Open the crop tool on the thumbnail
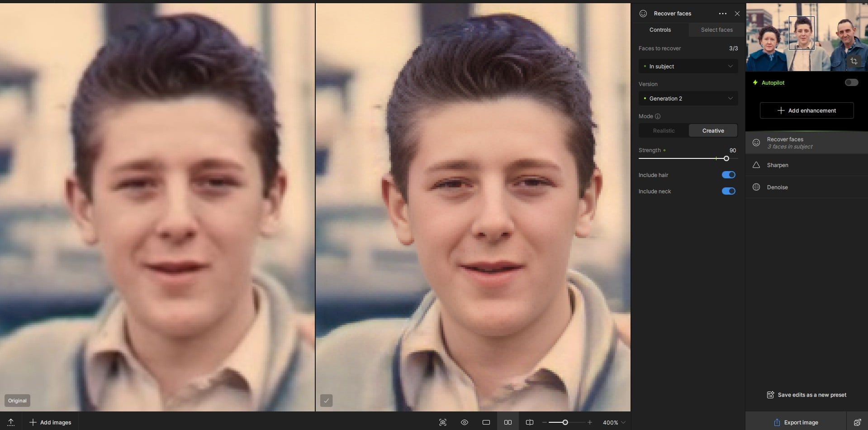 [854, 61]
